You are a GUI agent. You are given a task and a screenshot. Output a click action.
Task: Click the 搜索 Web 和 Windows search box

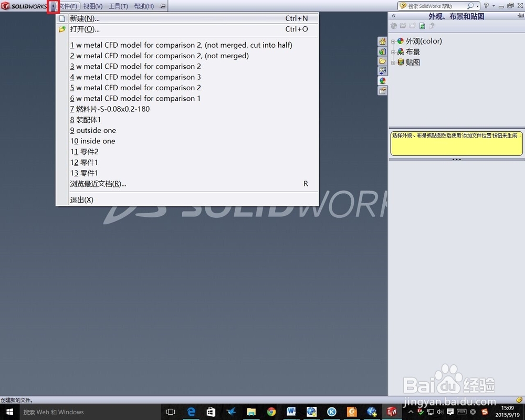point(90,412)
